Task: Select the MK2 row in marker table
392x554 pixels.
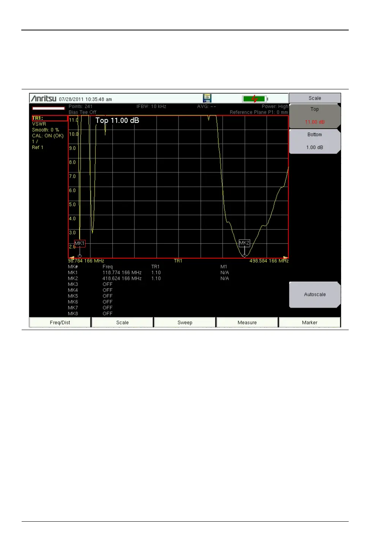Action: 149,279
